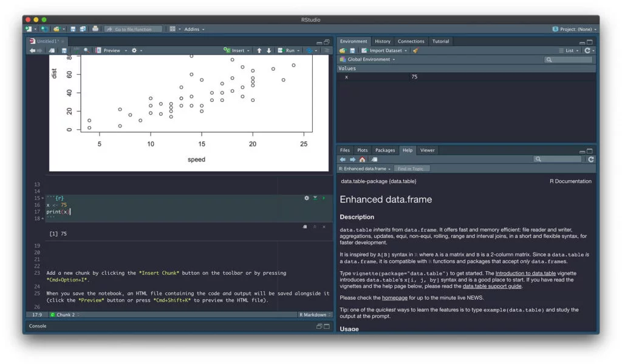Click the Preview button
The width and height of the screenshot is (622, 364).
point(108,50)
